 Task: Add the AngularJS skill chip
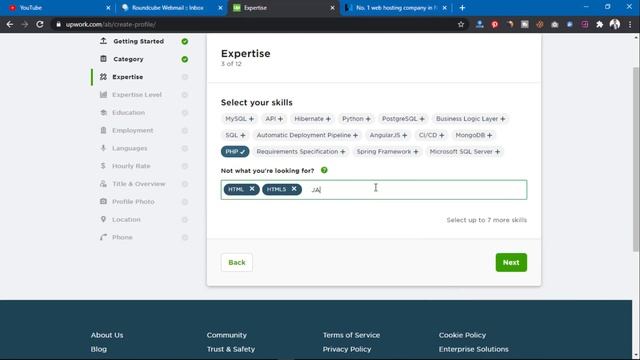click(x=388, y=135)
